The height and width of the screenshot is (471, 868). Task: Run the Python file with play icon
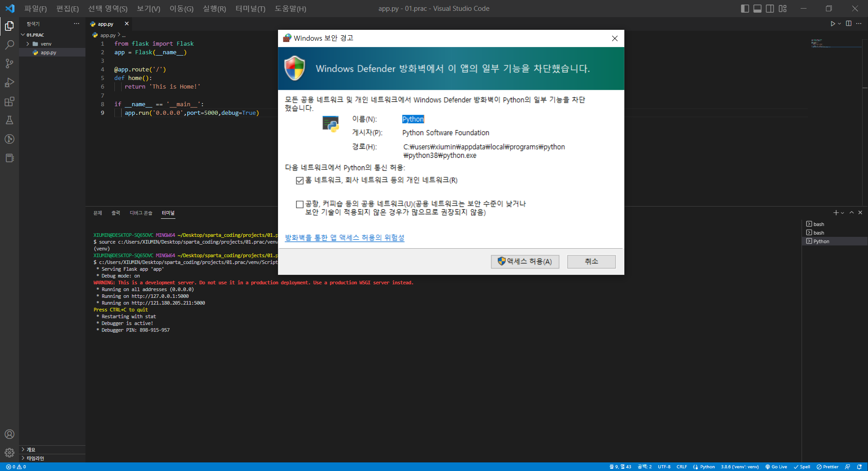(x=832, y=24)
